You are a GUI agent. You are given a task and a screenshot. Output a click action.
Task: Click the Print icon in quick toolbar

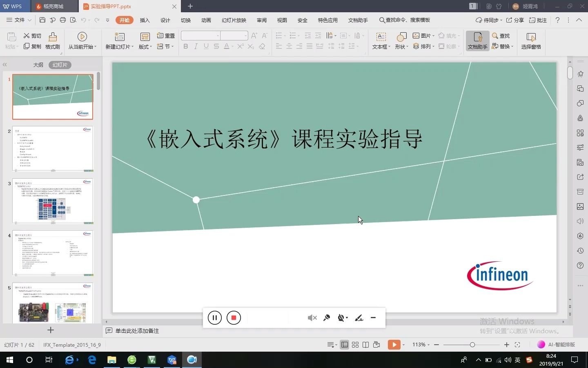[63, 20]
